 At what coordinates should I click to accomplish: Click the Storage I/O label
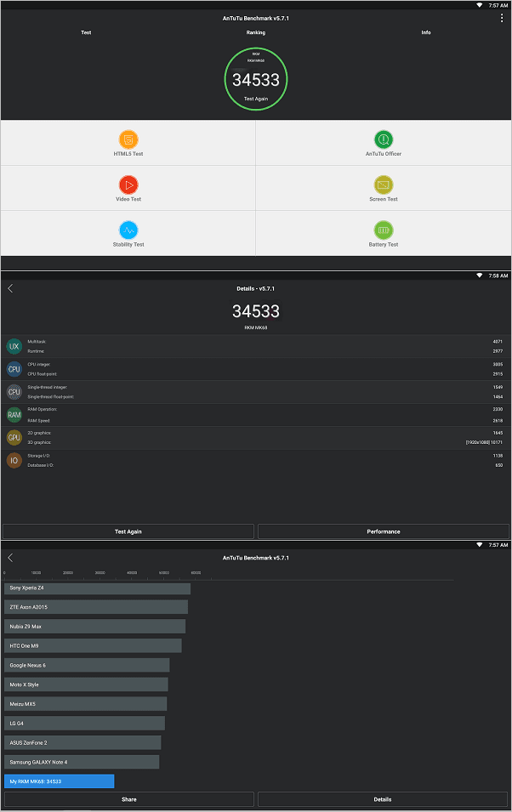pyautogui.click(x=39, y=456)
